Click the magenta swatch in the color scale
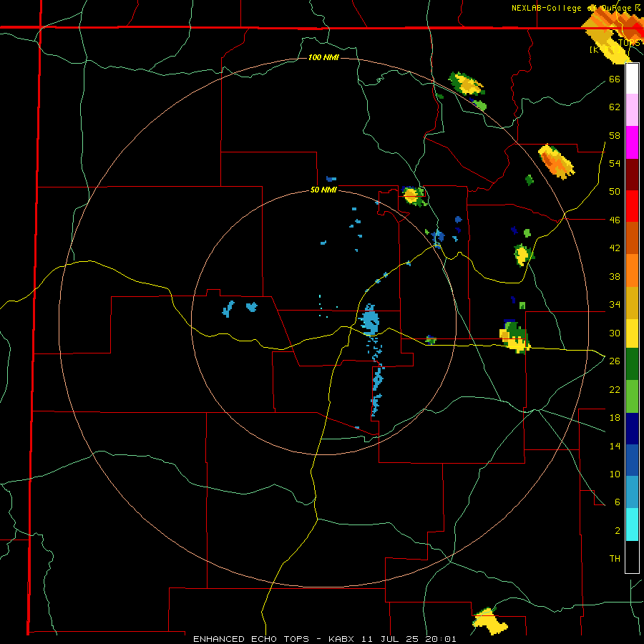This screenshot has width=644, height=644. pos(632,142)
